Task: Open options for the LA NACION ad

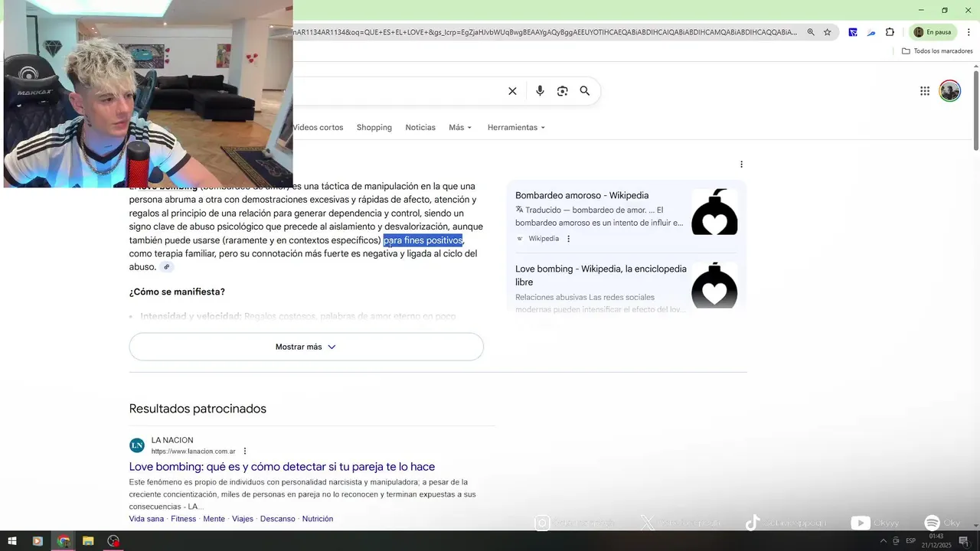Action: 245,452
